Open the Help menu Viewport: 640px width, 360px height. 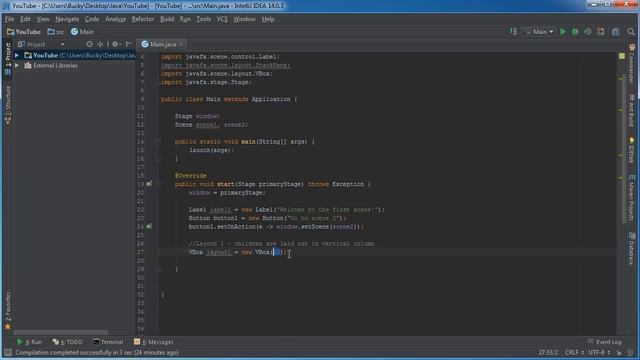pyautogui.click(x=268, y=19)
